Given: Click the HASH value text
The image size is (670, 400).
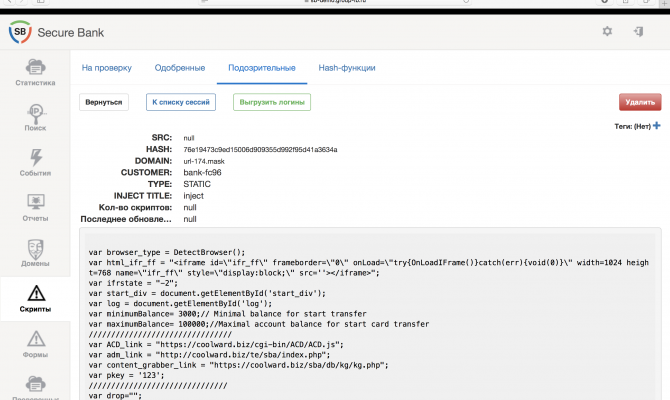Looking at the screenshot, I should click(260, 150).
